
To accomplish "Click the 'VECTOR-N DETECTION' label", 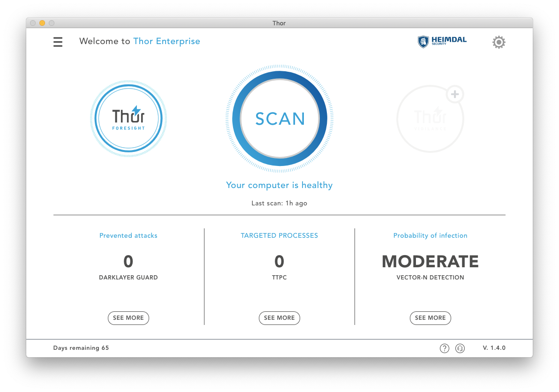I will [431, 277].
